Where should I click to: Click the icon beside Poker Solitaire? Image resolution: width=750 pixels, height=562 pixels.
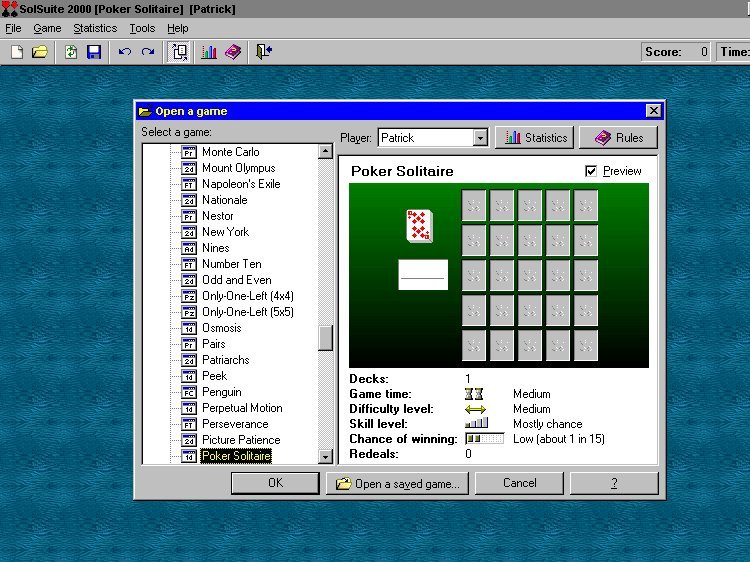pyautogui.click(x=189, y=456)
